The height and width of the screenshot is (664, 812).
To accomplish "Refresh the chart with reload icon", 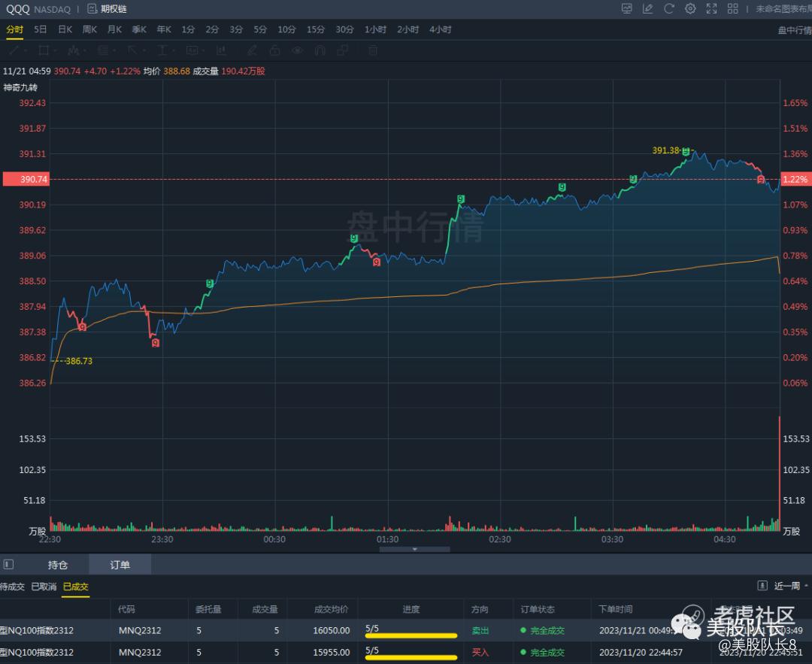I will [669, 9].
